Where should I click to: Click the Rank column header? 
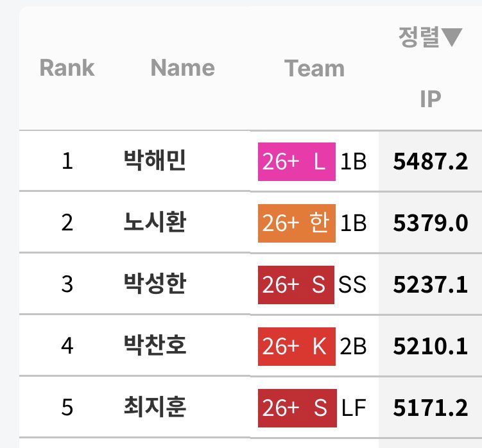coord(67,67)
